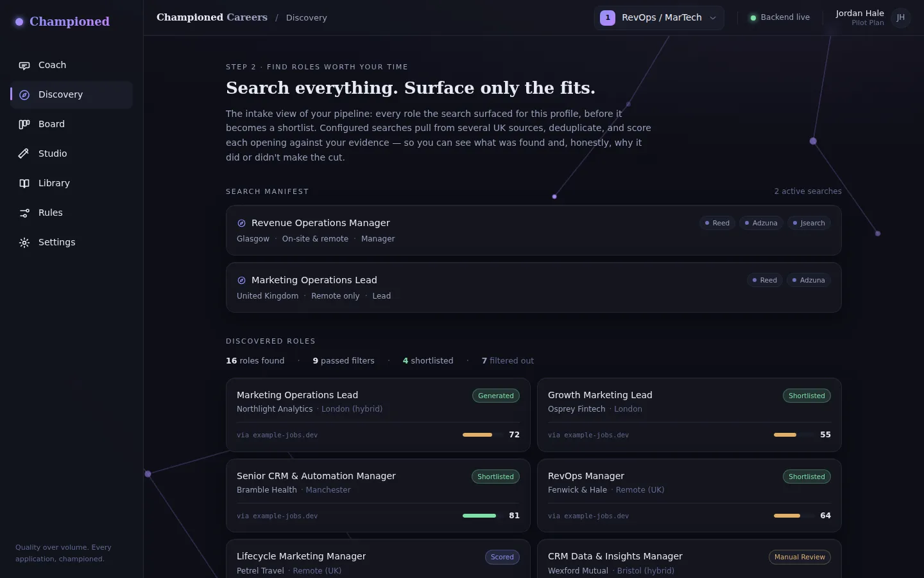This screenshot has height=578, width=924.
Task: Click the '2 active searches' label
Action: coord(808,191)
